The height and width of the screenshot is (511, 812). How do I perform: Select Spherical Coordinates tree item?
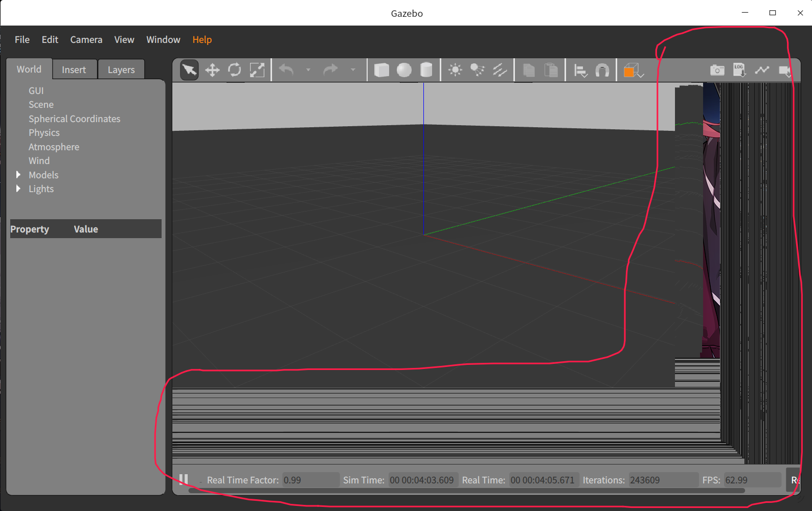coord(75,119)
